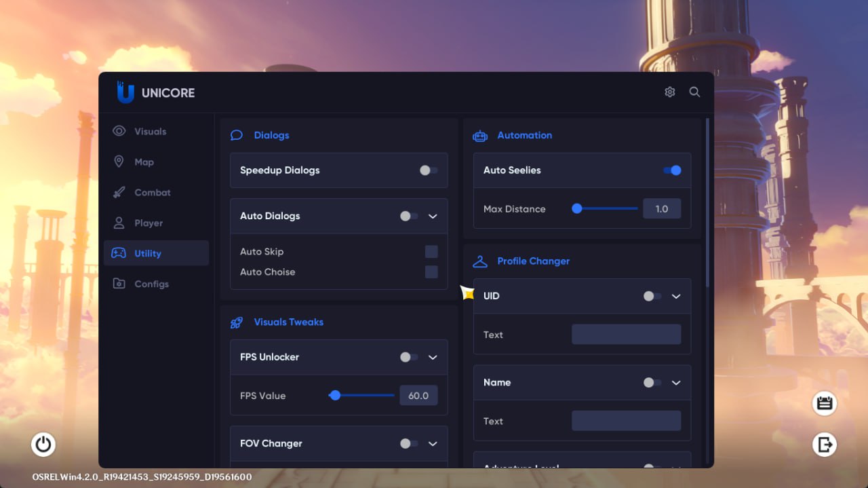Enable the UID toggle
The image size is (868, 488).
pos(652,296)
